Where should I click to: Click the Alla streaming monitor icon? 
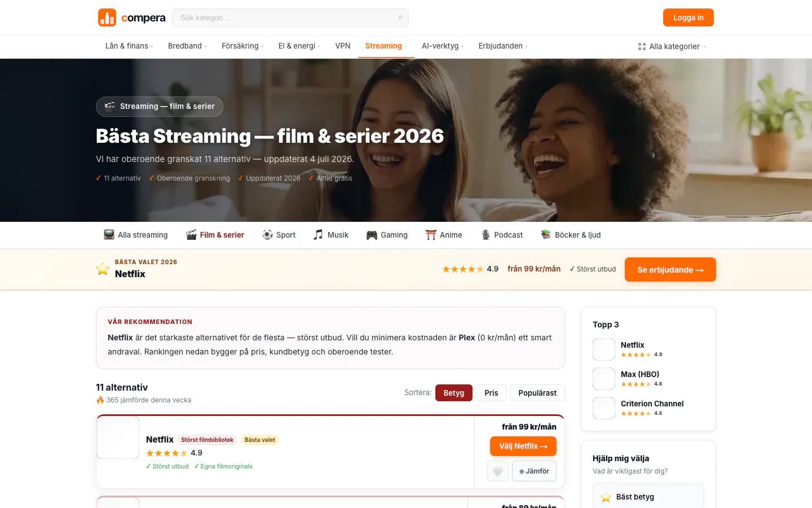click(109, 235)
